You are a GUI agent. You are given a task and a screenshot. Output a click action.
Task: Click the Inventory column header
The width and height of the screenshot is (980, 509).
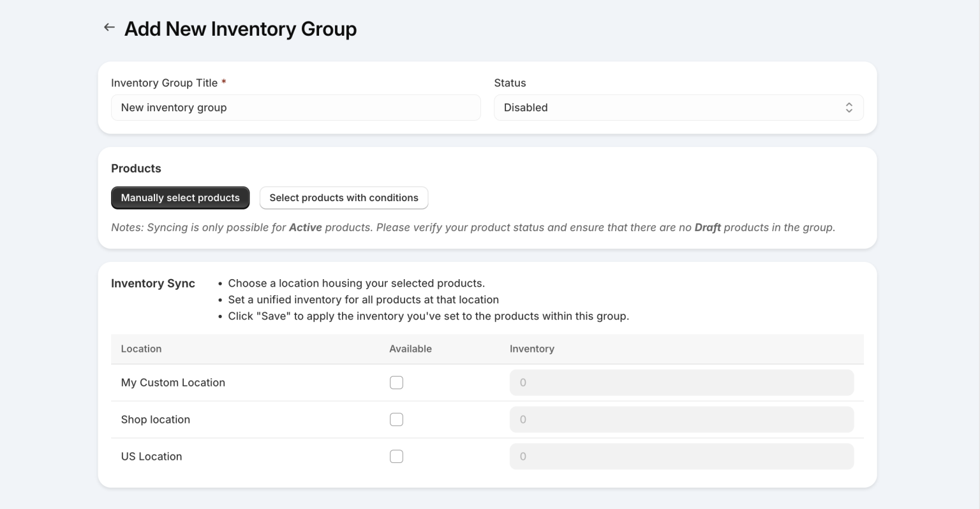coord(532,349)
